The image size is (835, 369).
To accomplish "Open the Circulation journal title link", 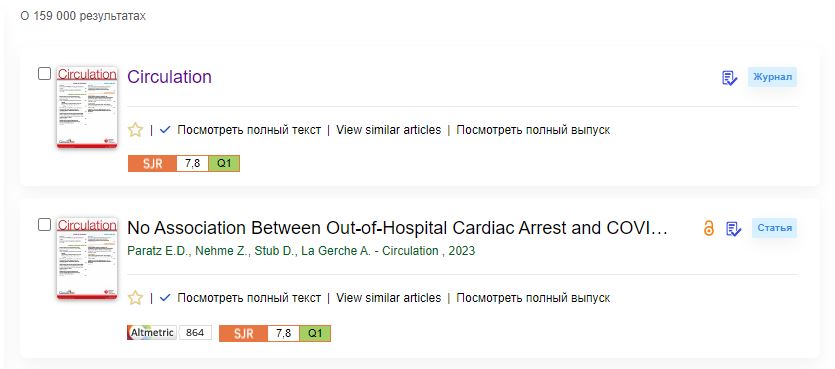I will 169,77.
